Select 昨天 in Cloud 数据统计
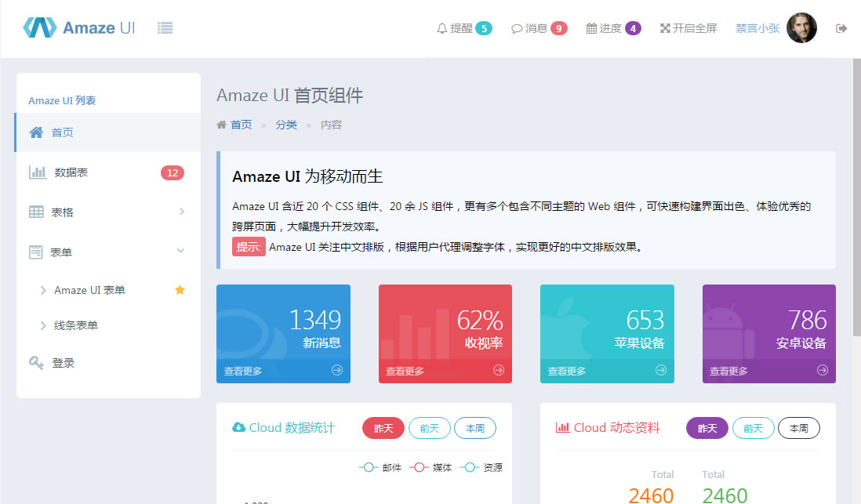This screenshot has width=861, height=504. coord(383,428)
